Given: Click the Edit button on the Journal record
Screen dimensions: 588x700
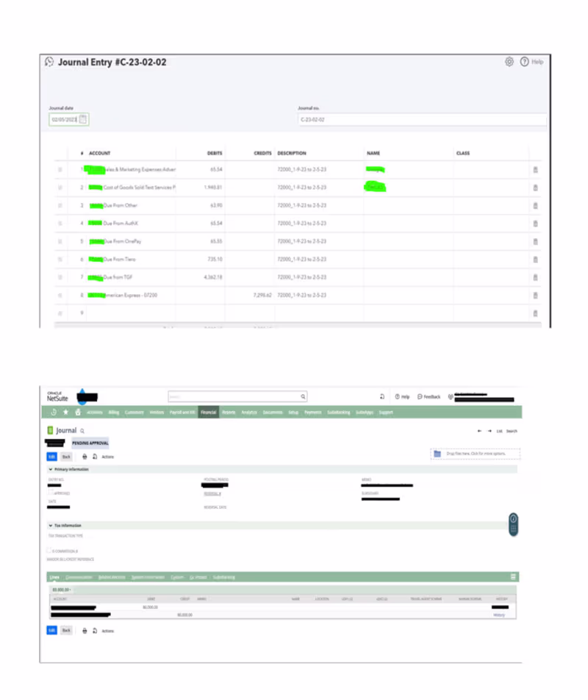Looking at the screenshot, I should coord(51,457).
